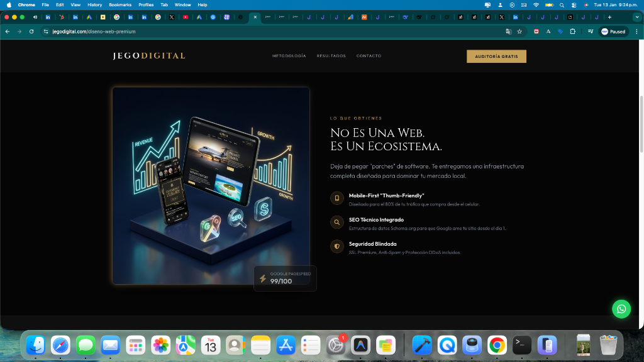Click the lightning bolt on the PageSpeed badge
This screenshot has width=644, height=362.
click(263, 278)
